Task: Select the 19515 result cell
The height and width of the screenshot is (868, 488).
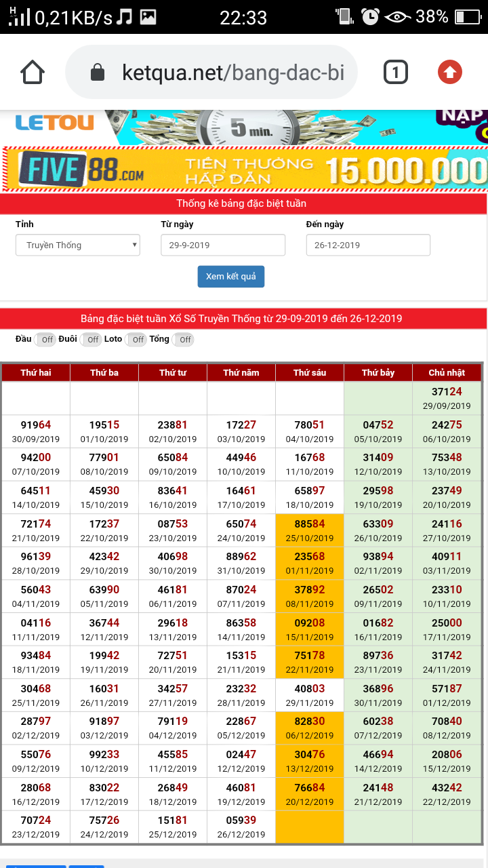Action: click(x=104, y=431)
